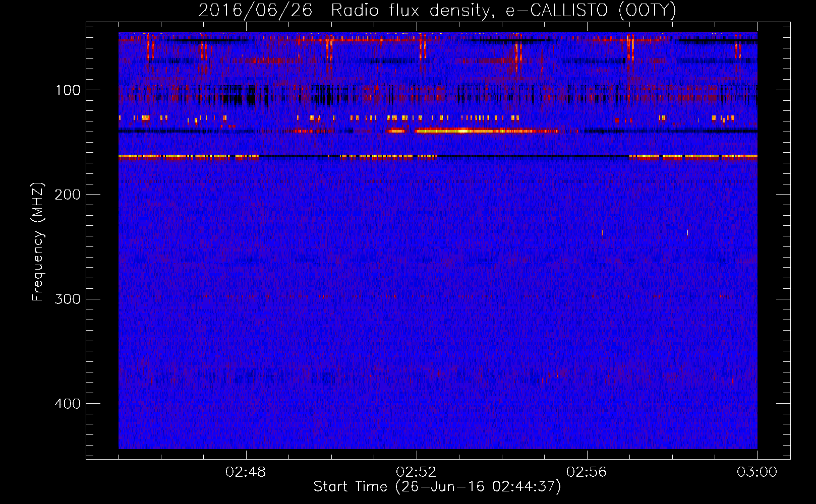Viewport: 816px width, 504px height.
Task: Click the 400 frequency tick label
Action: click(x=68, y=404)
